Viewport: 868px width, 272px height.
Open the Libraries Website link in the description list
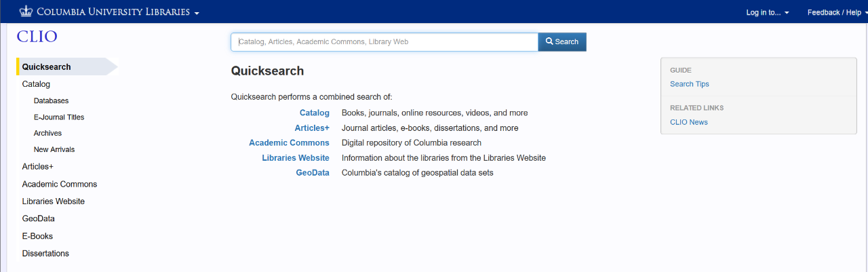tap(296, 157)
